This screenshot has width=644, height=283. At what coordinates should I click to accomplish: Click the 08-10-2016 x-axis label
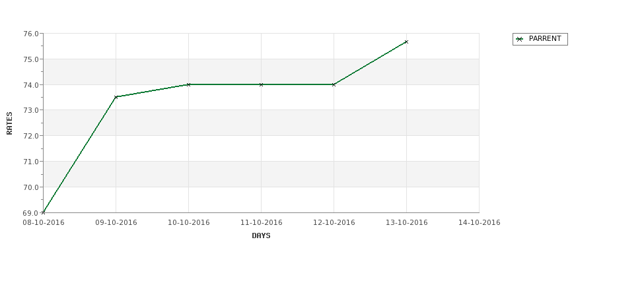[x=44, y=223]
